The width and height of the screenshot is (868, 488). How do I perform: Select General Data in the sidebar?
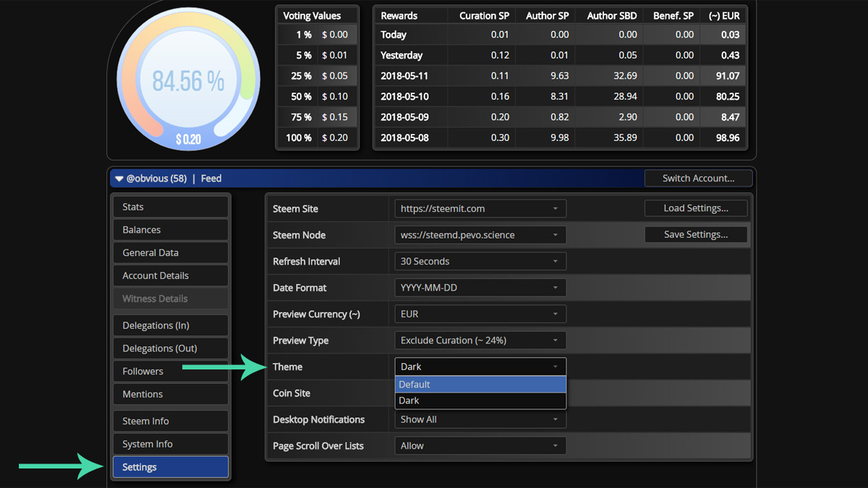pyautogui.click(x=171, y=253)
